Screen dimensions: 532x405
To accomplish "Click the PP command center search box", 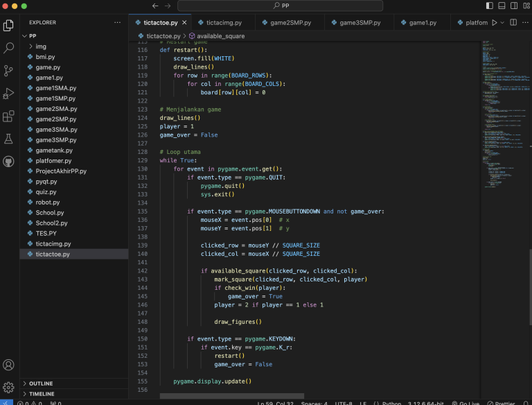I will [x=281, y=6].
